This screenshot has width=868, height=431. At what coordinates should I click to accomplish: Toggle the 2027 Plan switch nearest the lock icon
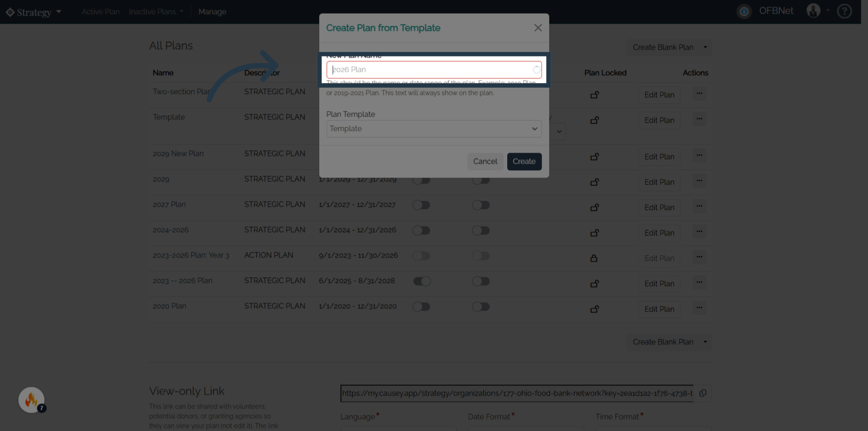481,205
